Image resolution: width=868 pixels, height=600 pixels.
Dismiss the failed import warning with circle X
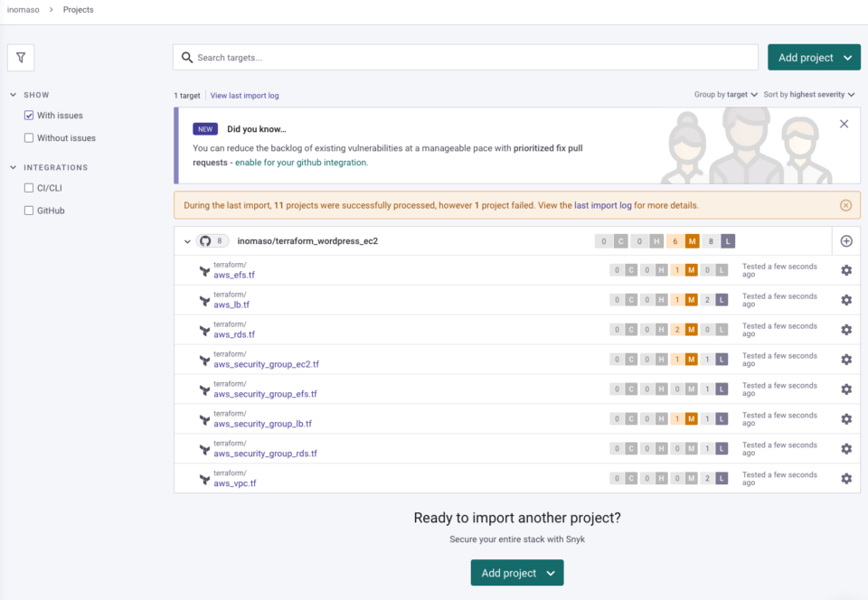845,205
